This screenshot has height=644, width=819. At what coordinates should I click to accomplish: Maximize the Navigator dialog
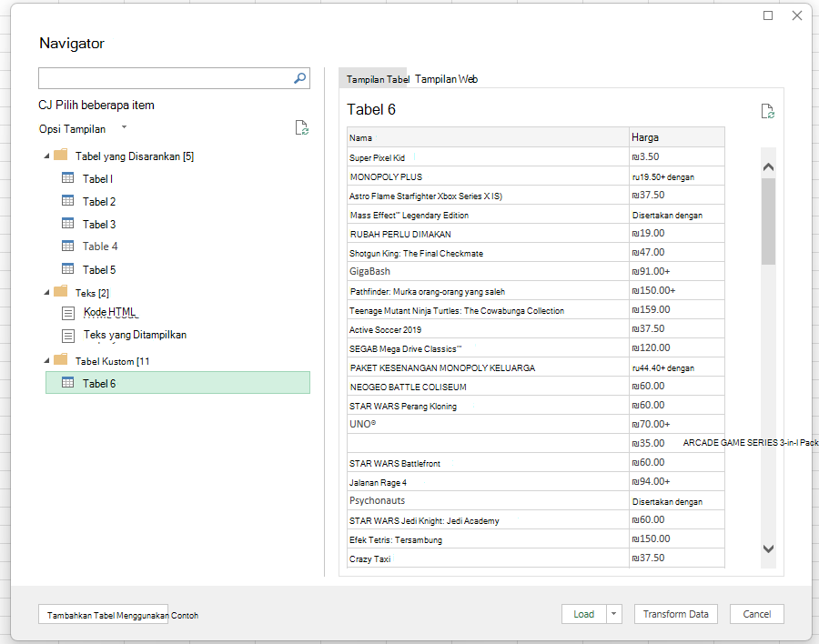coord(768,15)
